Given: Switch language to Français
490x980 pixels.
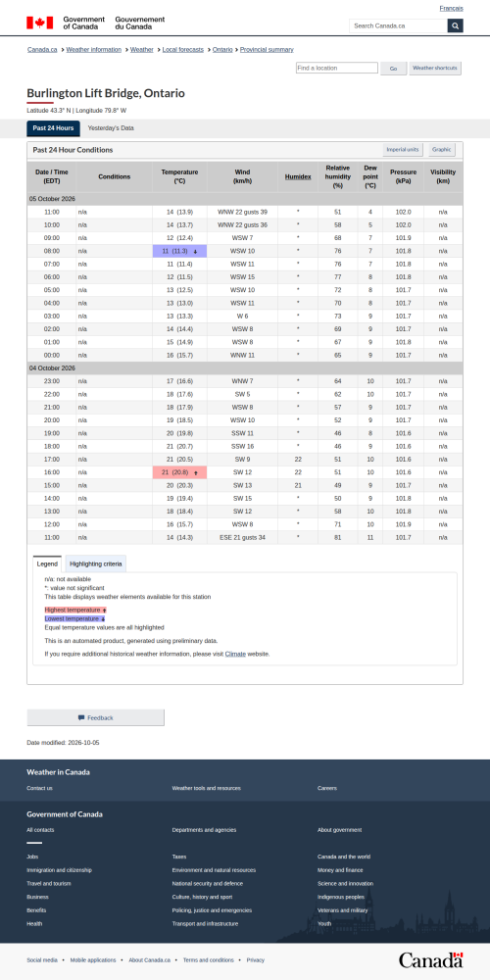Looking at the screenshot, I should pyautogui.click(x=451, y=9).
